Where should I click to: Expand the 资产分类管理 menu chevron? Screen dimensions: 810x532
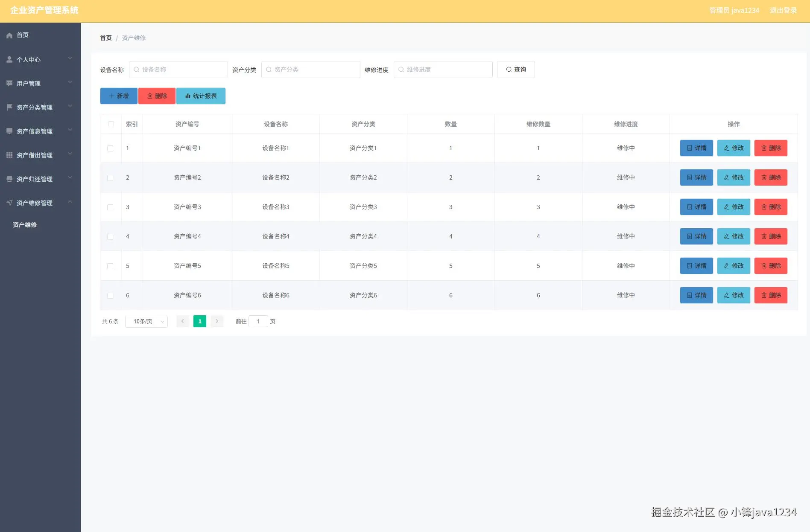tap(70, 106)
